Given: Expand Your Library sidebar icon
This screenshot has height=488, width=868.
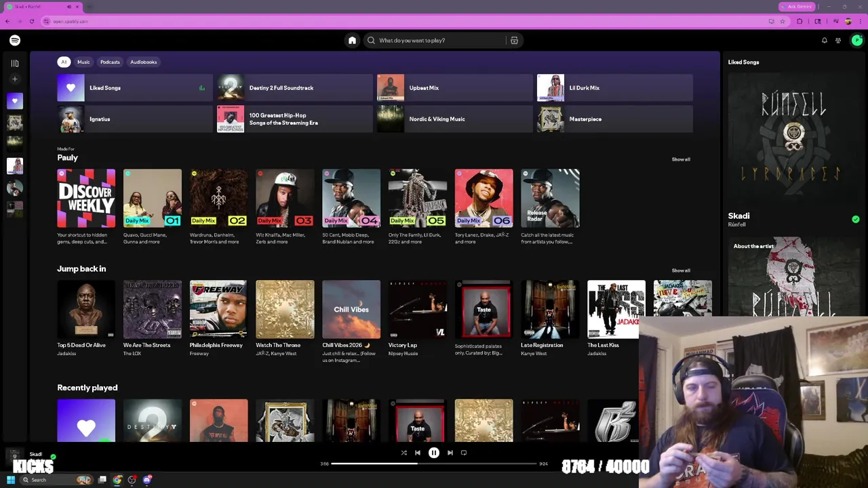Looking at the screenshot, I should (15, 63).
